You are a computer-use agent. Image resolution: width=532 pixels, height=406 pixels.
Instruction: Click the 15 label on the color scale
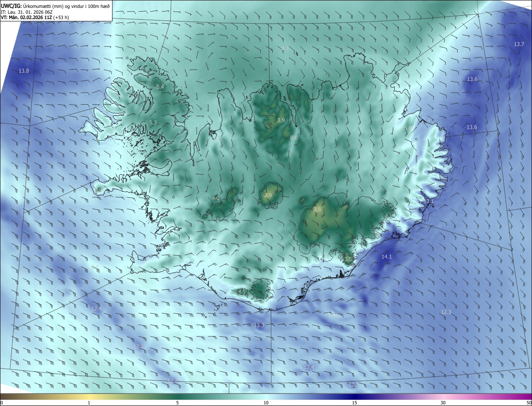[x=355, y=403]
